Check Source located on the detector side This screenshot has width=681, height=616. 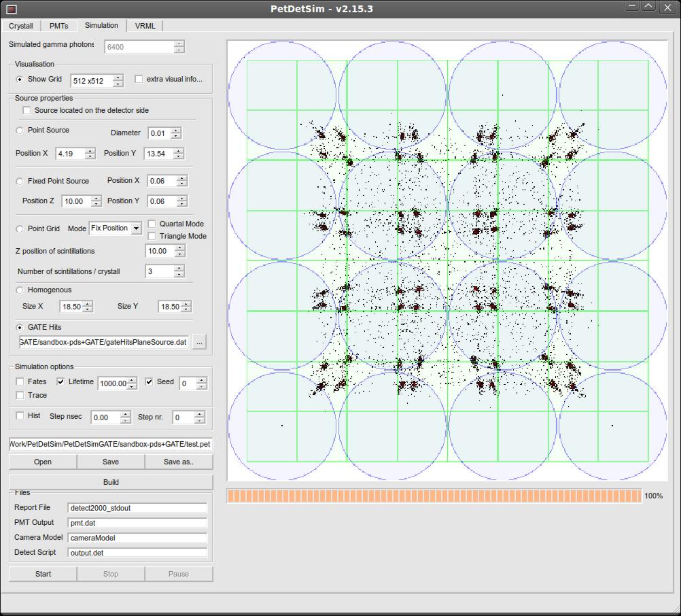click(27, 110)
